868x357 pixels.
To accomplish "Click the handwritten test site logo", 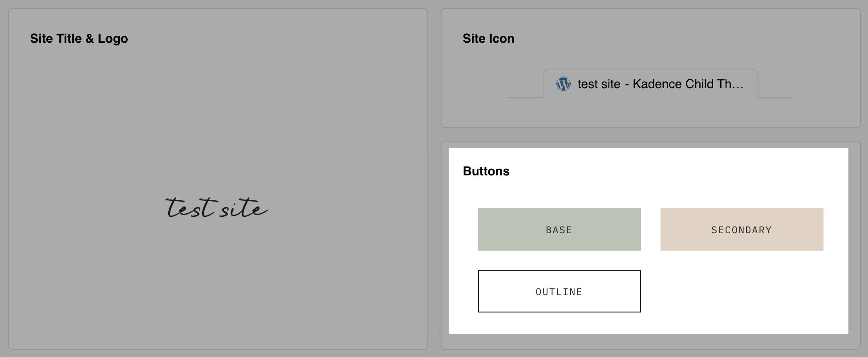I will [x=217, y=208].
